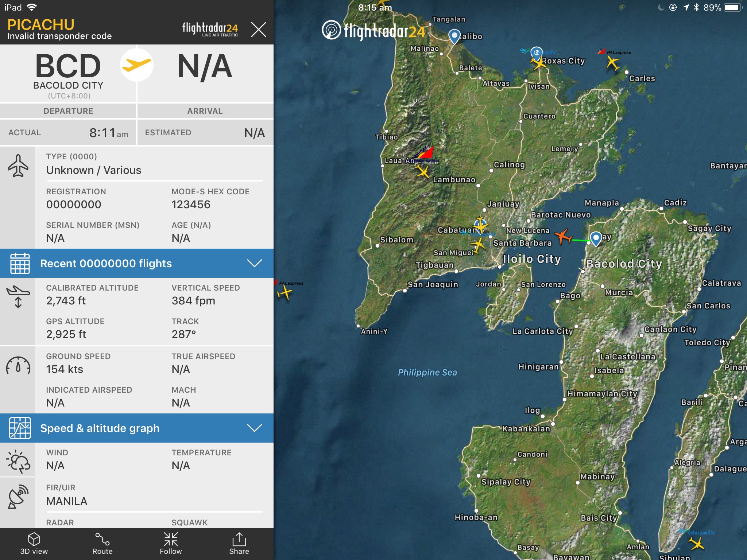Tap the flightradar24 map logo
This screenshot has height=560, width=747.
(x=373, y=31)
